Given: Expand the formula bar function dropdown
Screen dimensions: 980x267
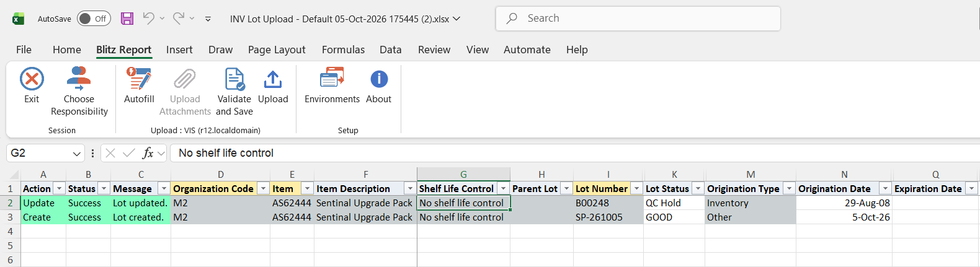Looking at the screenshot, I should tap(161, 153).
